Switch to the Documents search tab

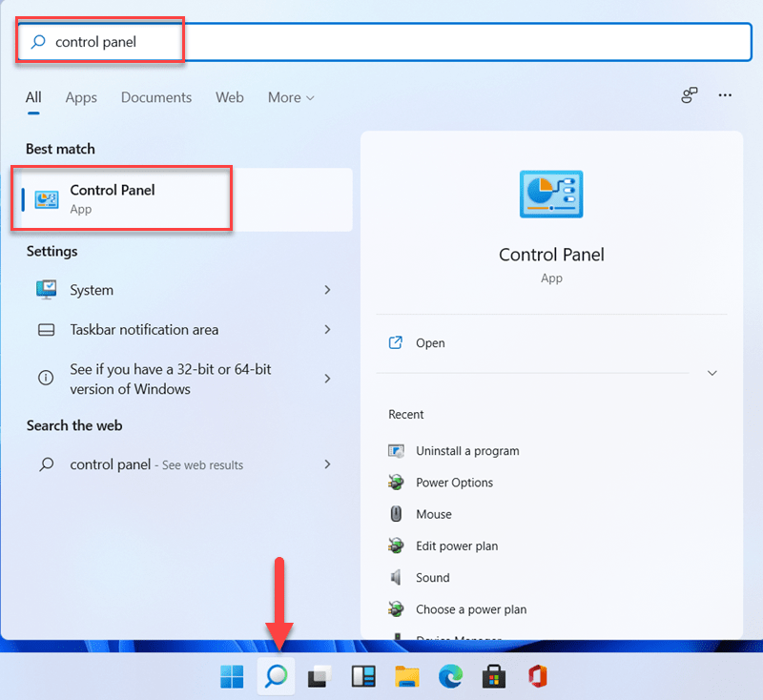tap(155, 97)
